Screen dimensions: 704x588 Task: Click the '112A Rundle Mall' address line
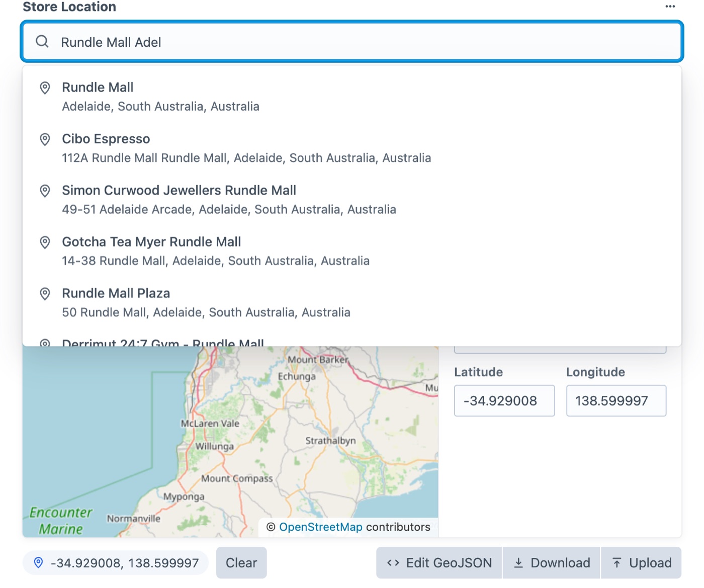coord(246,158)
